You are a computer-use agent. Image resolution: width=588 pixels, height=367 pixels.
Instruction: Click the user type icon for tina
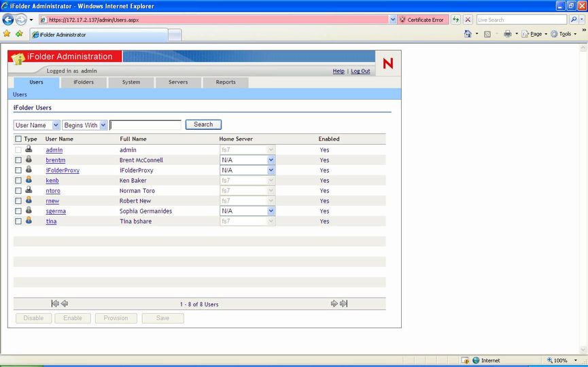[29, 220]
